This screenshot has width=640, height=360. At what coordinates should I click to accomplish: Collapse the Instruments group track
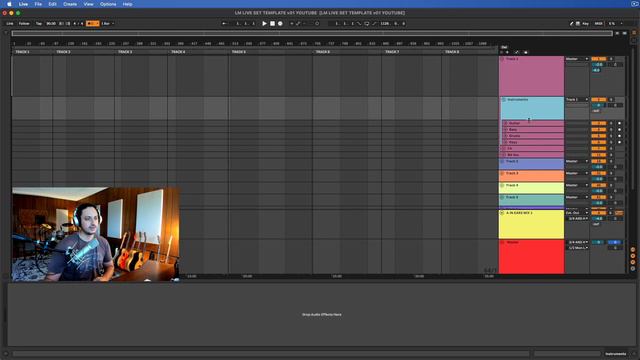[x=503, y=100]
